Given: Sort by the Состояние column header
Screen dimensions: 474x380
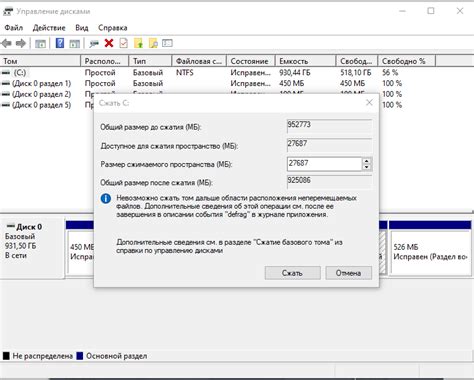Looking at the screenshot, I should tap(251, 61).
